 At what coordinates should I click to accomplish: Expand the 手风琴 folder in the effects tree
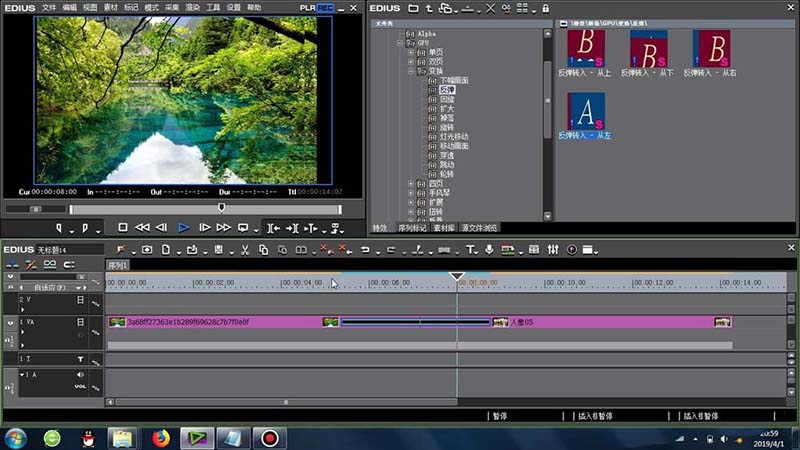pos(410,193)
